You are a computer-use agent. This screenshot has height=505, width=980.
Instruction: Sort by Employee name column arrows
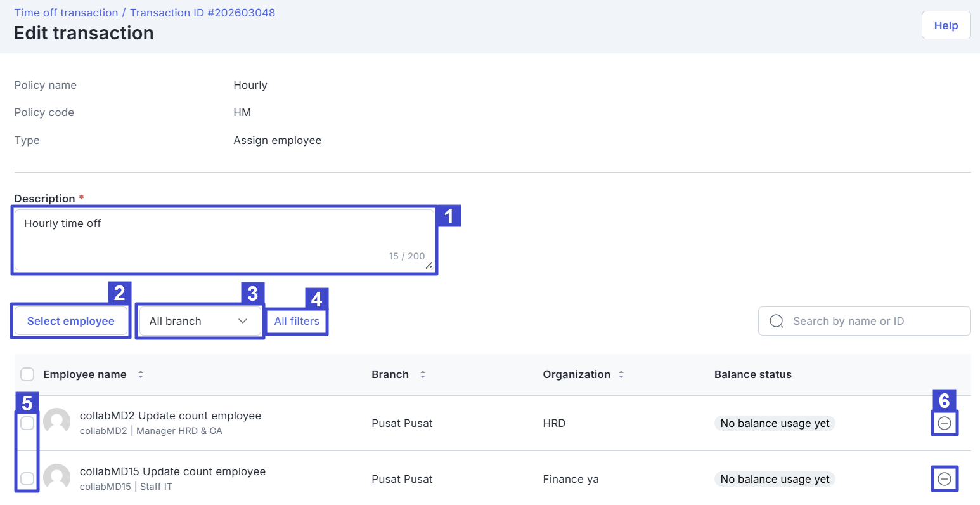(141, 374)
